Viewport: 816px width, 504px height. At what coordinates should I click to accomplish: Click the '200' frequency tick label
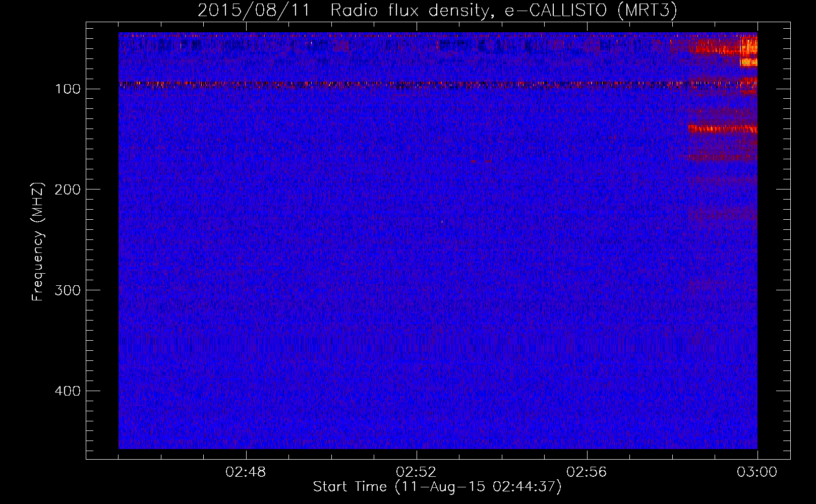[68, 190]
